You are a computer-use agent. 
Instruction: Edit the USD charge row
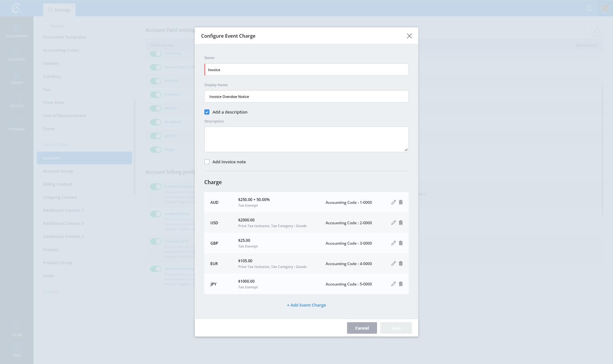coord(393,223)
